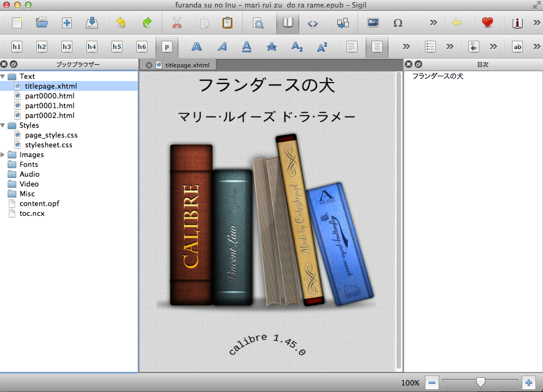Undo the last action
Viewport: 543px width, 392px height.
[x=121, y=23]
